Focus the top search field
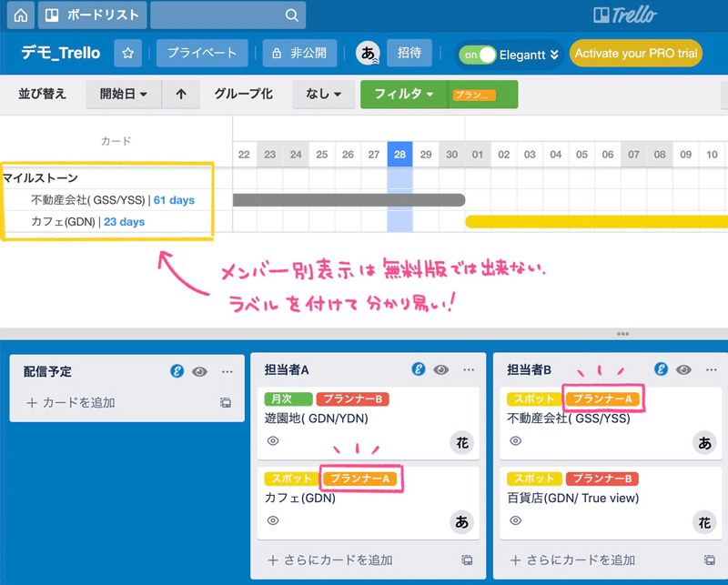The width and height of the screenshot is (728, 585). coord(228,15)
